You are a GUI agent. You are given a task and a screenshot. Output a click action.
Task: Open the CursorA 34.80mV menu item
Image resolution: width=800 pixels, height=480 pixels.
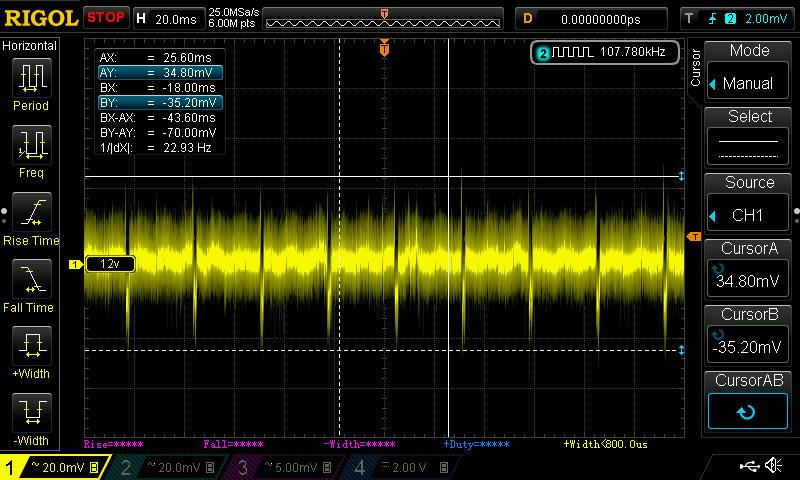point(749,268)
